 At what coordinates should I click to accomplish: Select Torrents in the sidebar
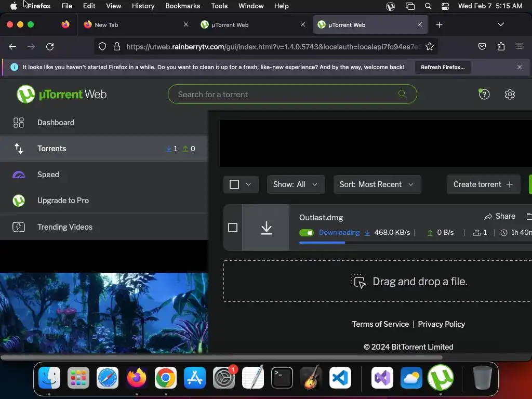(x=104, y=149)
